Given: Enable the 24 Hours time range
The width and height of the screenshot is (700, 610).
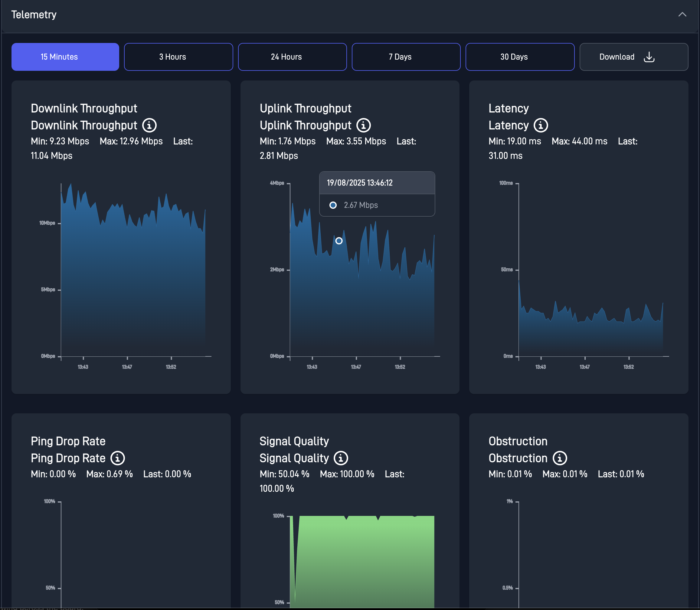Looking at the screenshot, I should (x=292, y=57).
